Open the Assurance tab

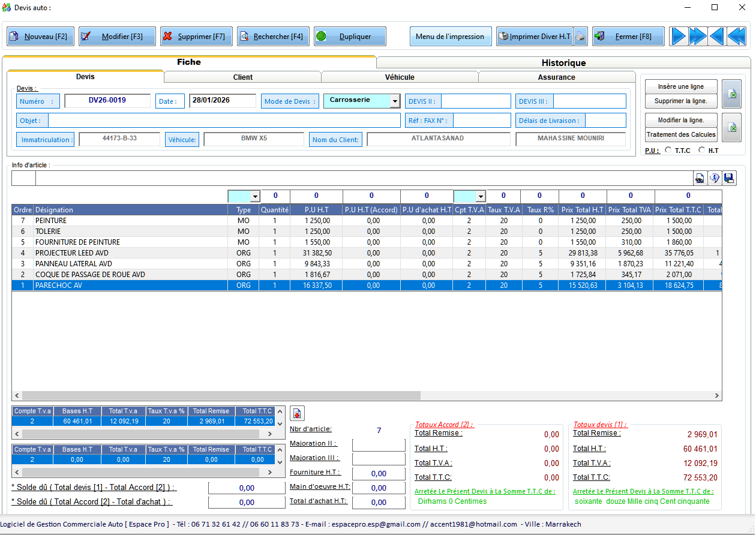pos(557,77)
